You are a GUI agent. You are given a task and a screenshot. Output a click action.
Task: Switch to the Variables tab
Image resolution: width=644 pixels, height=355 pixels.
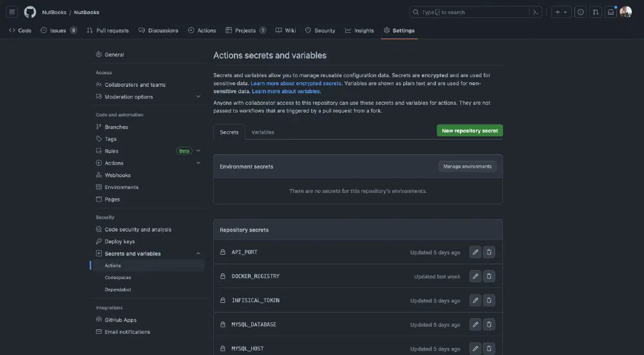[x=263, y=132]
